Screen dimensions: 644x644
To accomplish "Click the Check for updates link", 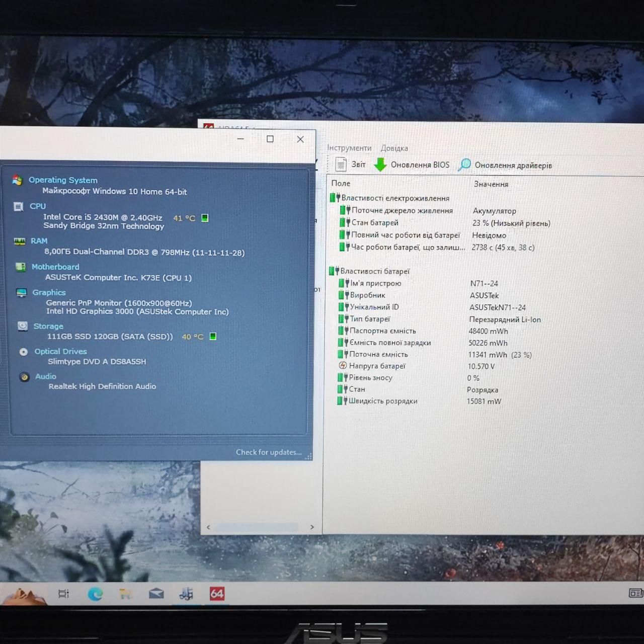I will (269, 452).
